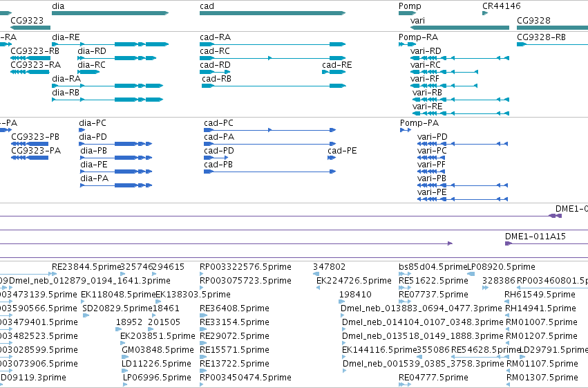Select the dia-RE transcript label
Image resolution: width=588 pixels, height=388 pixels.
click(x=66, y=37)
